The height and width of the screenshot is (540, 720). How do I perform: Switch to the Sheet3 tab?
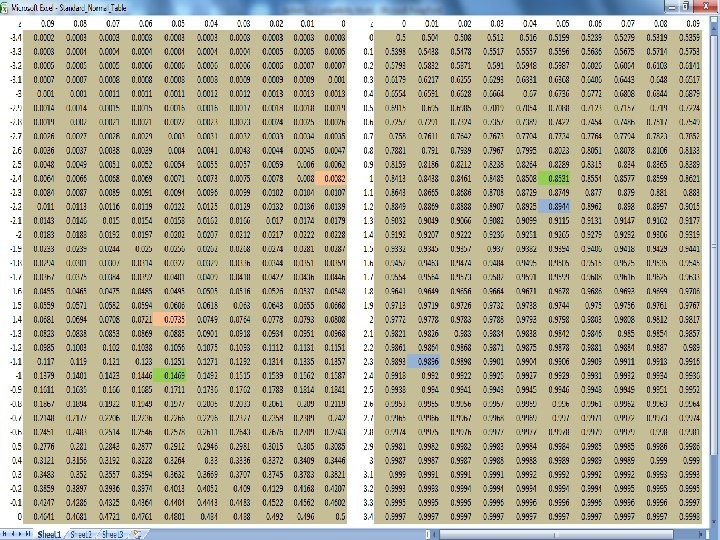coord(113,534)
